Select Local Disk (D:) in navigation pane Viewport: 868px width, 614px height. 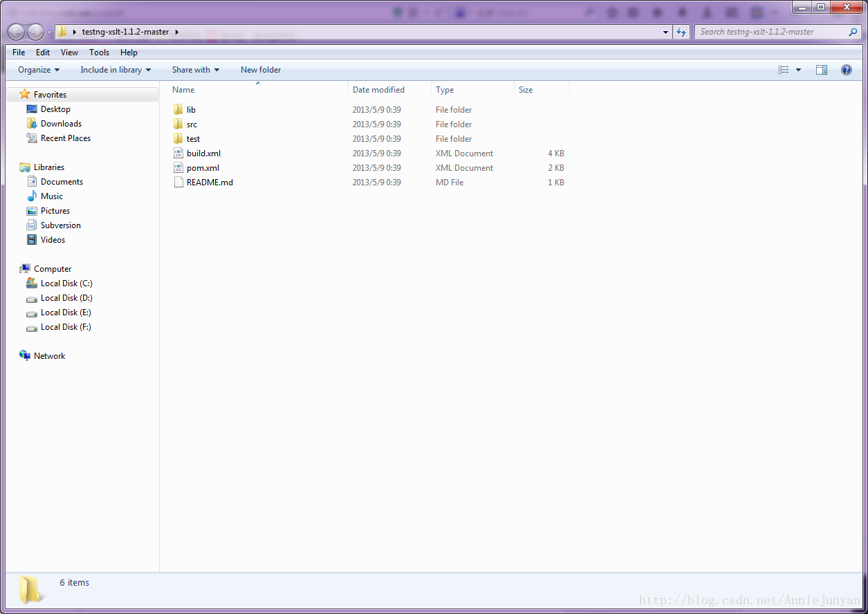pyautogui.click(x=66, y=298)
